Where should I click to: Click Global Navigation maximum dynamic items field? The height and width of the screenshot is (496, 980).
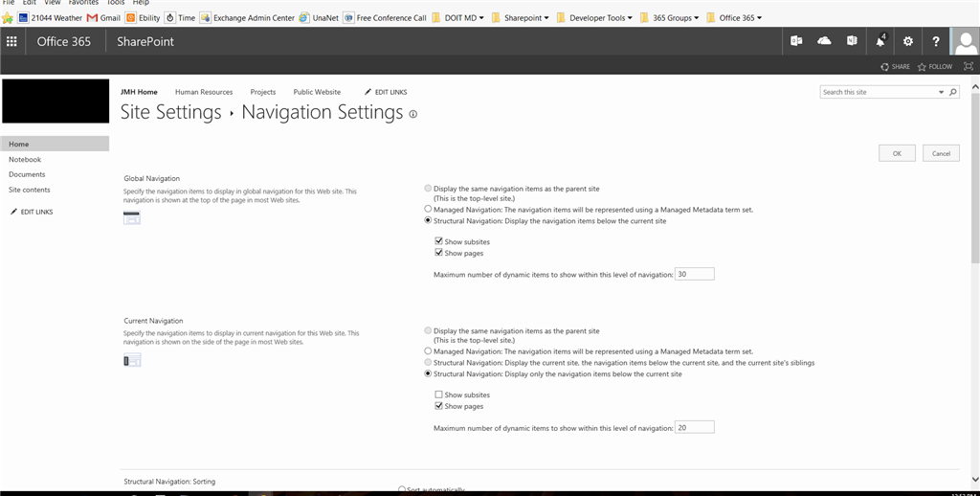click(695, 274)
